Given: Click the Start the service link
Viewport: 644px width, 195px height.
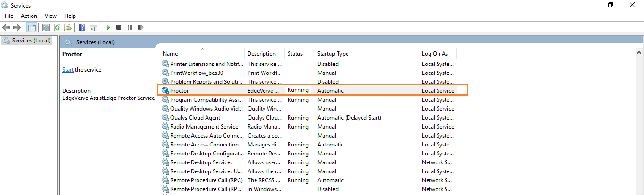Looking at the screenshot, I should 67,70.
